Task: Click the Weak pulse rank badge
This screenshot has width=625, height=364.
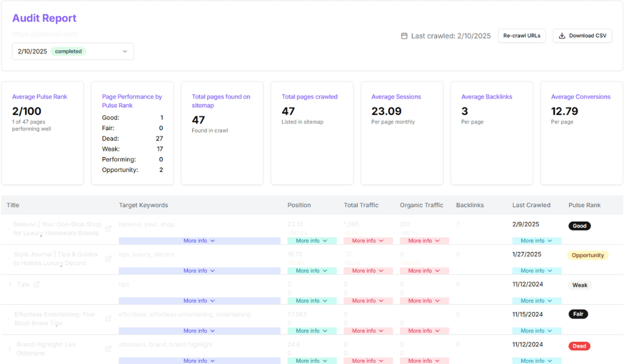Action: pos(580,285)
